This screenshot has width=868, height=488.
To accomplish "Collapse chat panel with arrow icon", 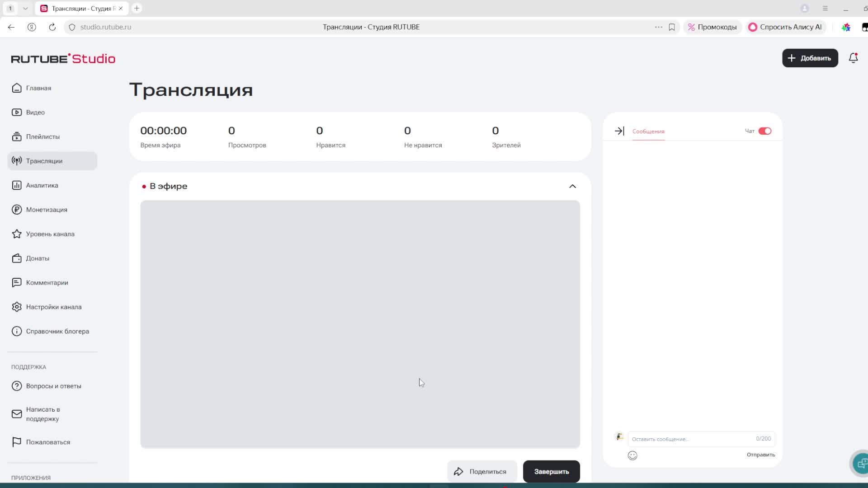I will click(x=619, y=131).
